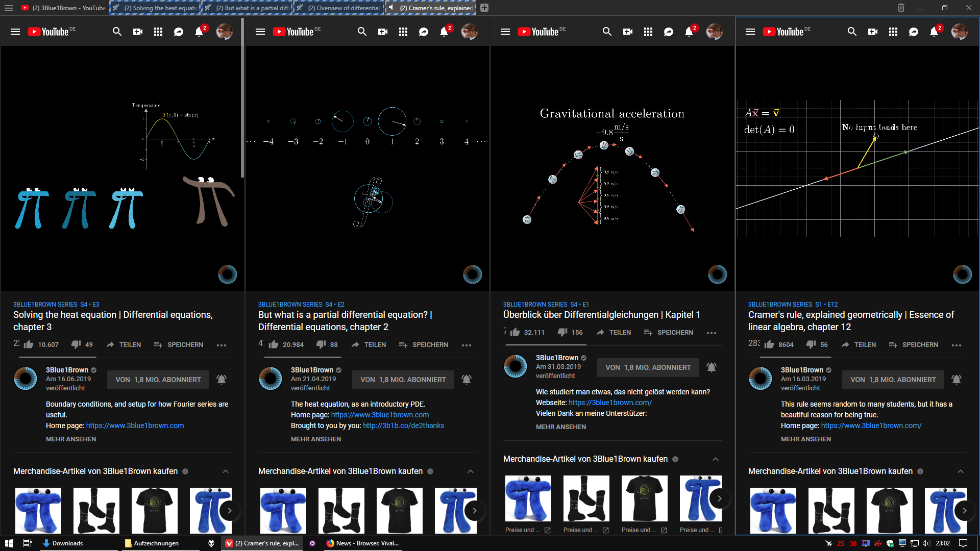Toggle subscription bell in Cramer's rule pane

tap(957, 380)
